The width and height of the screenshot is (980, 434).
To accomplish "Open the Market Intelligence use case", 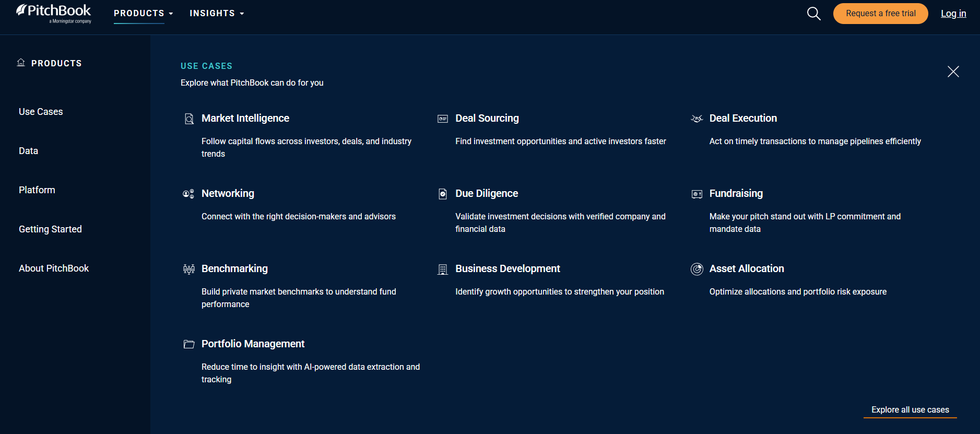I will 245,119.
